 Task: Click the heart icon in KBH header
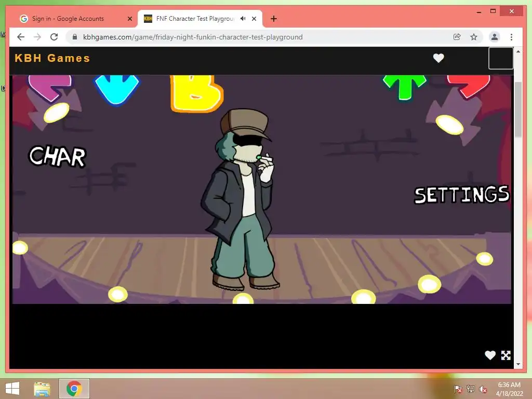pyautogui.click(x=438, y=58)
